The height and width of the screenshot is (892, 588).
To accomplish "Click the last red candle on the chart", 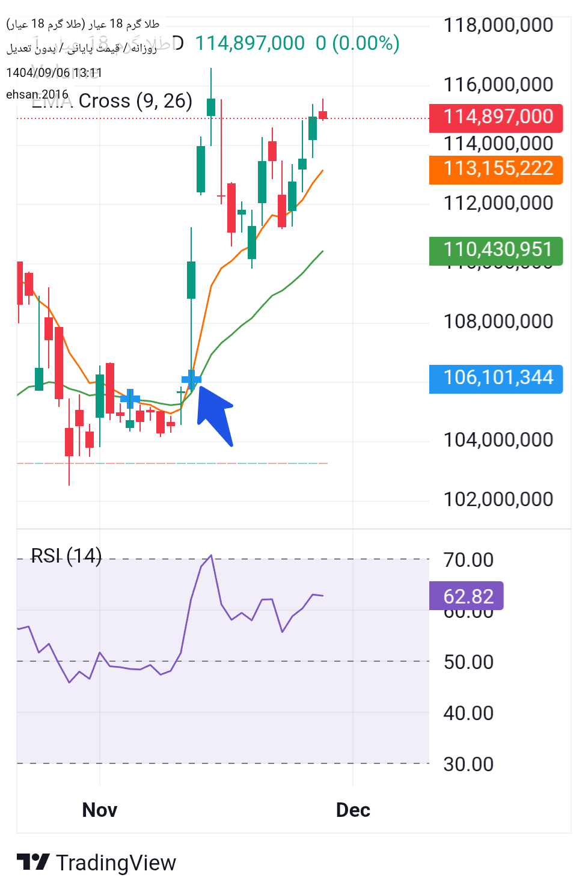I will [x=323, y=115].
